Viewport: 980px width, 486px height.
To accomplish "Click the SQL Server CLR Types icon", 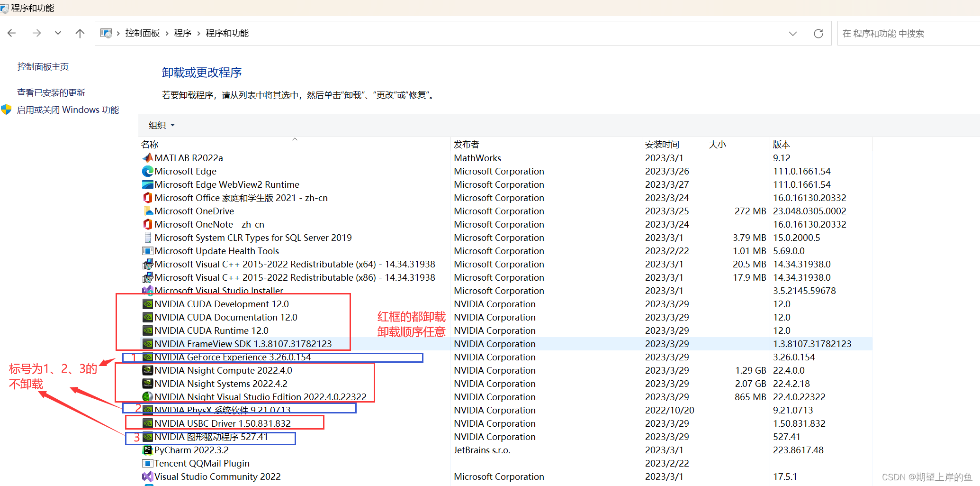I will 148,238.
